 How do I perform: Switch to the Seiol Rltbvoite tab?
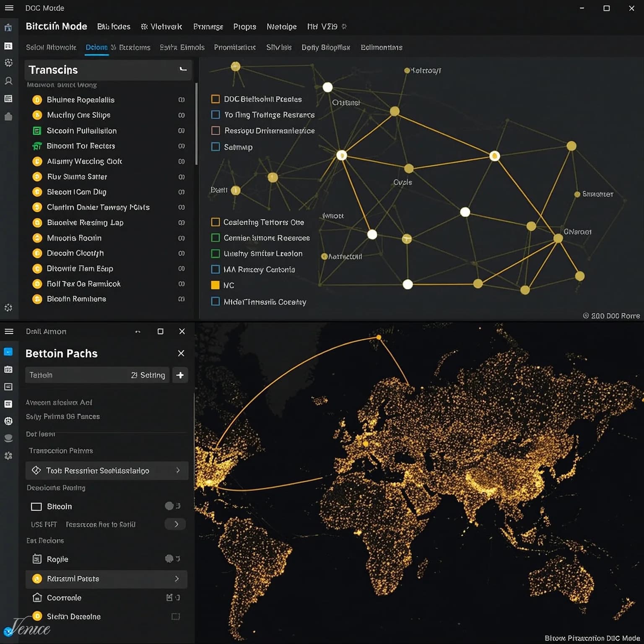click(51, 47)
